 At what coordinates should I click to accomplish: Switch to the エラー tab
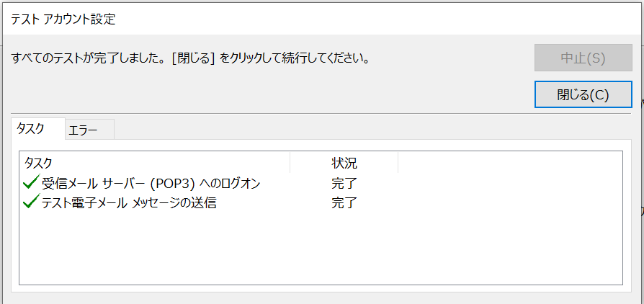tap(89, 130)
